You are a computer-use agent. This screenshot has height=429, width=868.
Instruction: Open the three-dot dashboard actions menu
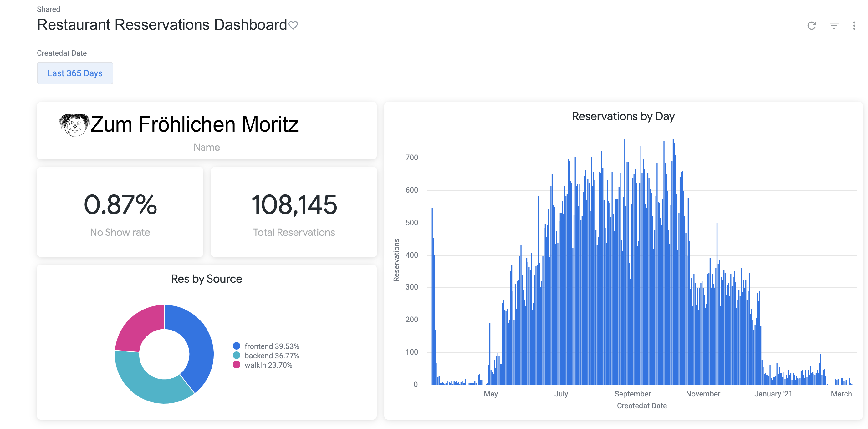(x=854, y=26)
